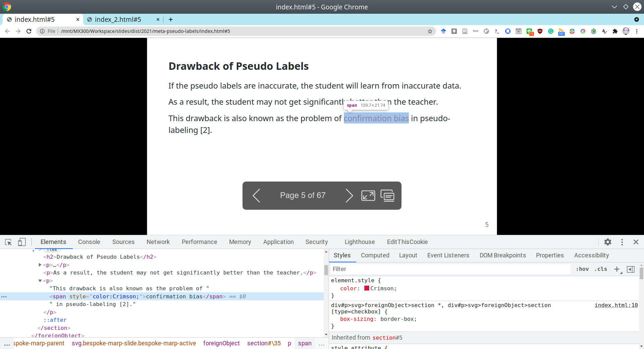The width and height of the screenshot is (644, 349).
Task: Select the inspect element cursor tool
Action: tap(8, 242)
